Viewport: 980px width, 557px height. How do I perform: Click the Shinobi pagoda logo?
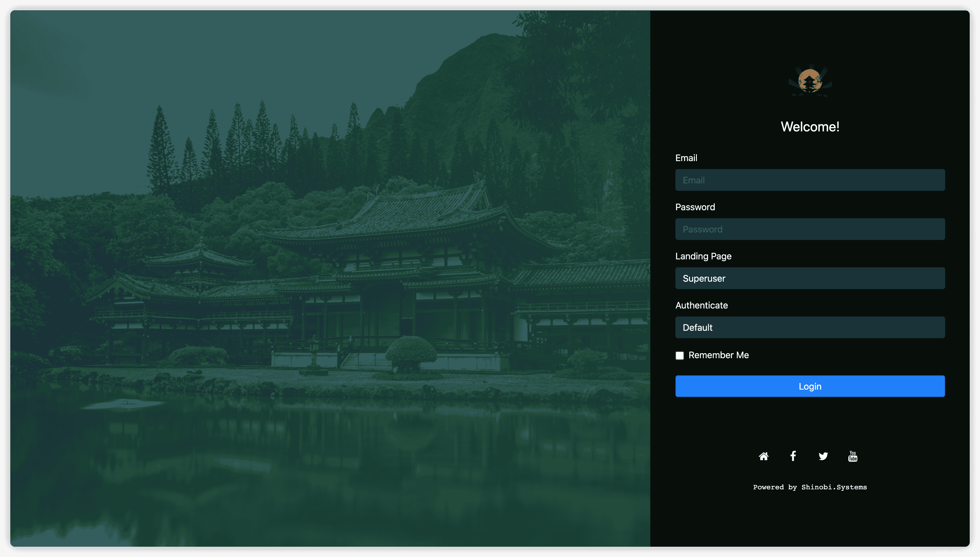[x=810, y=81]
